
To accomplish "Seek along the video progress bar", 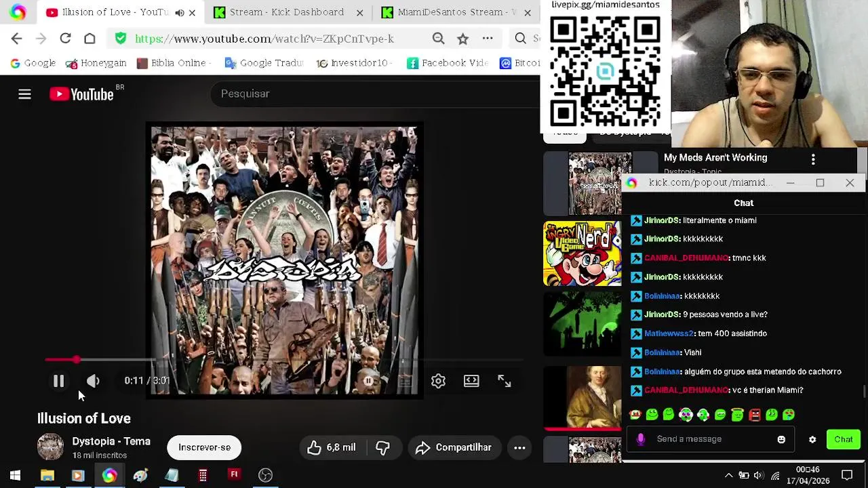I will tap(285, 360).
